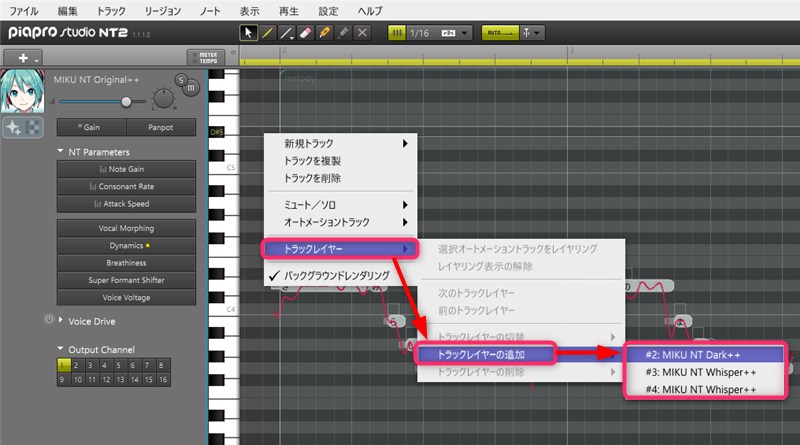Click the pan knob
Screen dimensions: 800x445
163,98
